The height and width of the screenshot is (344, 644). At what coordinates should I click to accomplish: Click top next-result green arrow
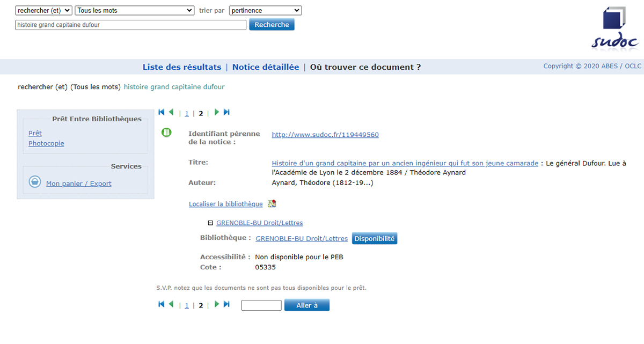coord(217,112)
